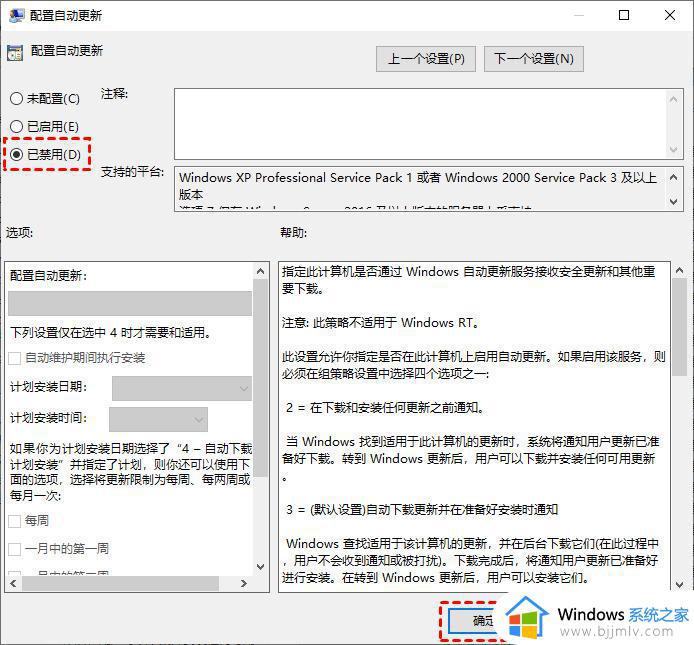
Task: Open the 计划安装时间 dropdown
Action: click(x=158, y=419)
